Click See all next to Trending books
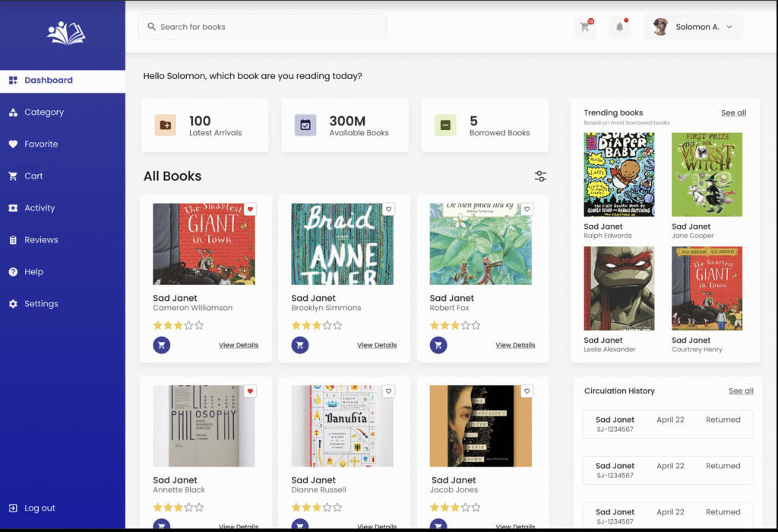 (733, 113)
